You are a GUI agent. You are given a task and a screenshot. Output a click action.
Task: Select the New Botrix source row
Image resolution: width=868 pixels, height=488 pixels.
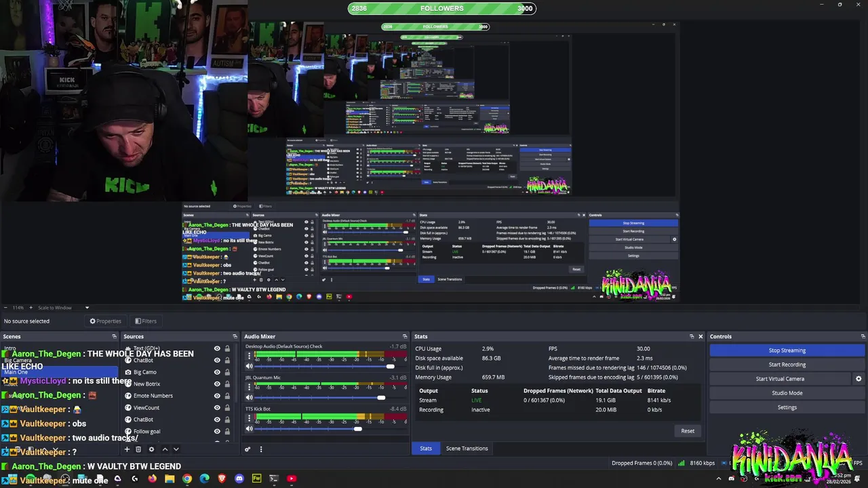point(178,384)
